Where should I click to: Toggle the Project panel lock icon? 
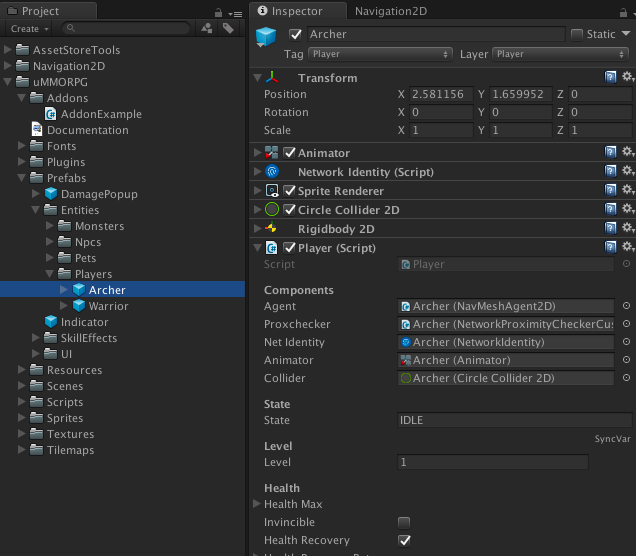218,13
